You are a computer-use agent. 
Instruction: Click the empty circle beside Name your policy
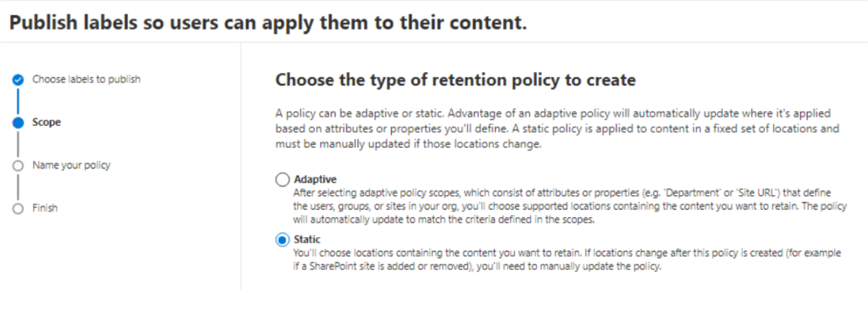tap(19, 166)
